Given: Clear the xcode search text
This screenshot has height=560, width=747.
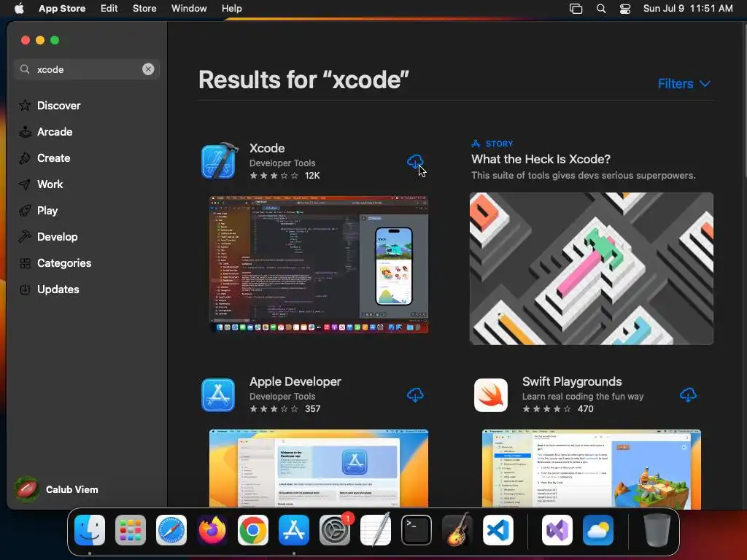Looking at the screenshot, I should pyautogui.click(x=148, y=69).
